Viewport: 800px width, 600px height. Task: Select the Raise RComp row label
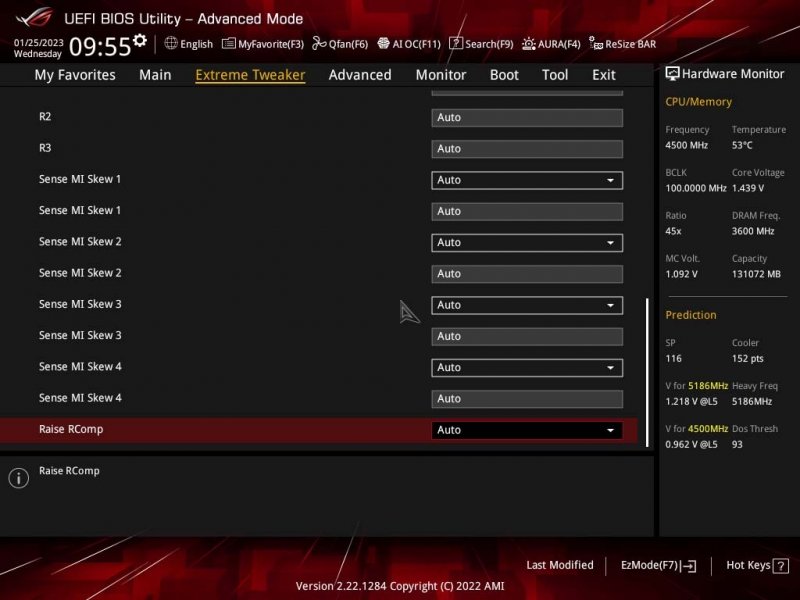[x=71, y=429]
